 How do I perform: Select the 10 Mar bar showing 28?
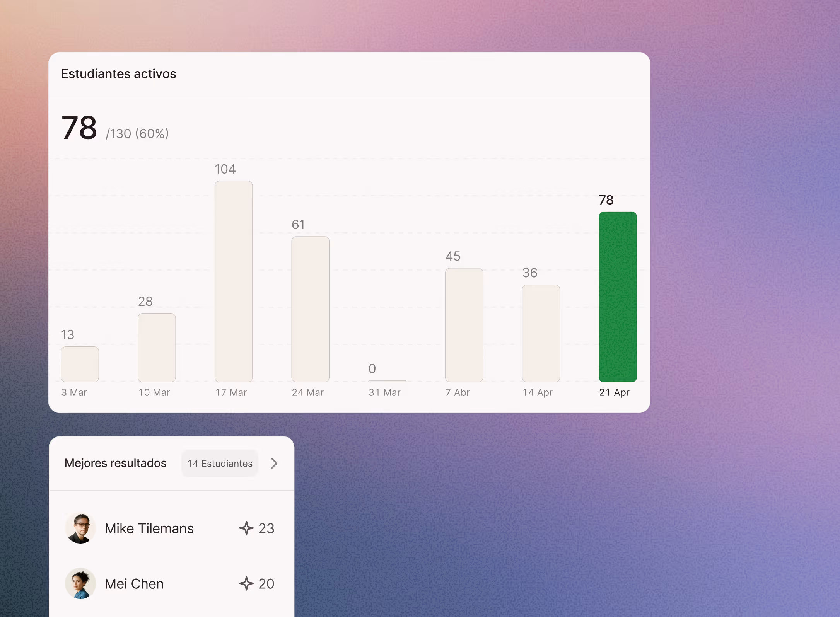click(x=157, y=348)
